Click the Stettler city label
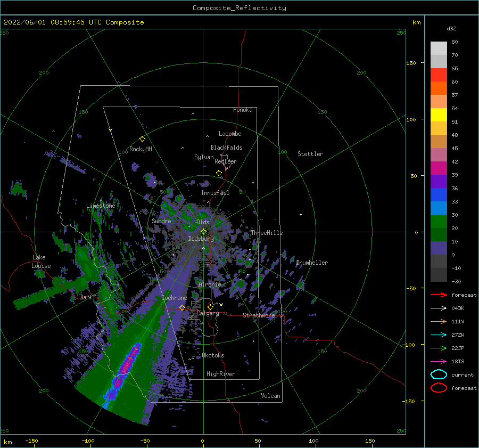Image resolution: width=479 pixels, height=448 pixels. tap(310, 154)
